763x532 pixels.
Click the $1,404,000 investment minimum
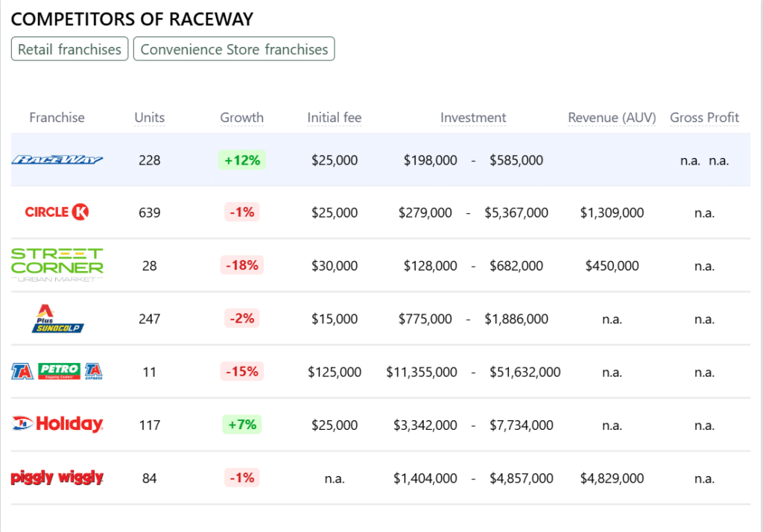tap(425, 478)
